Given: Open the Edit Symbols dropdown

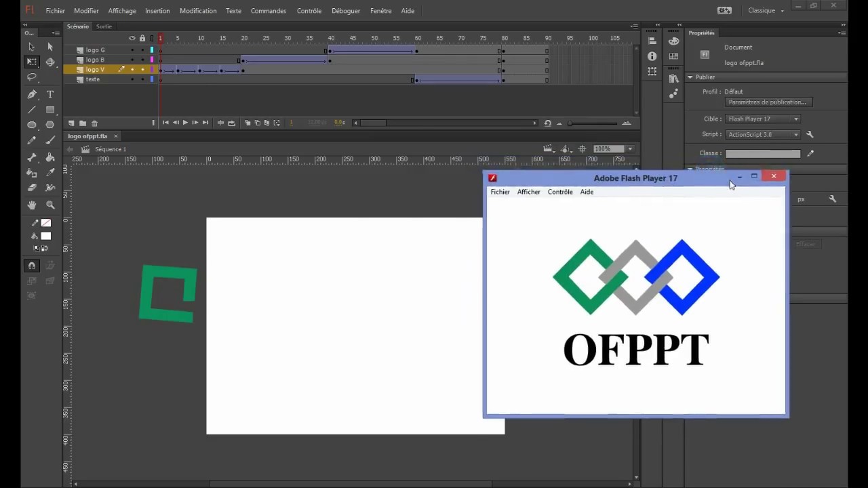Looking at the screenshot, I should click(x=566, y=149).
